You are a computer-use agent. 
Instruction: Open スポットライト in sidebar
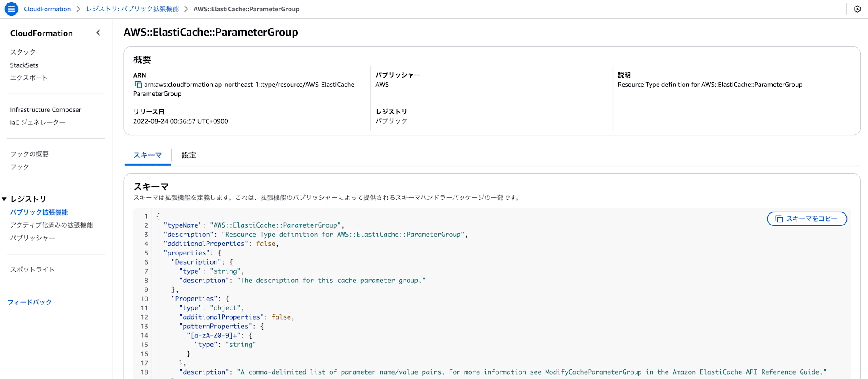point(33,269)
